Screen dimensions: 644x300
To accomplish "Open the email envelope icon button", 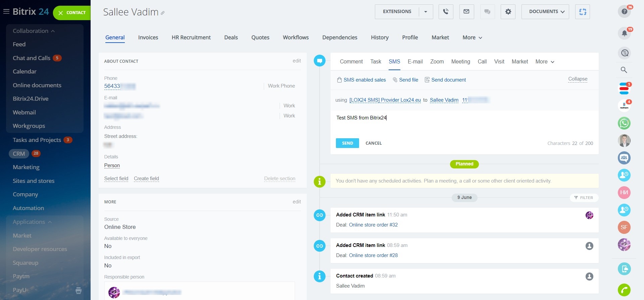I will [x=466, y=12].
